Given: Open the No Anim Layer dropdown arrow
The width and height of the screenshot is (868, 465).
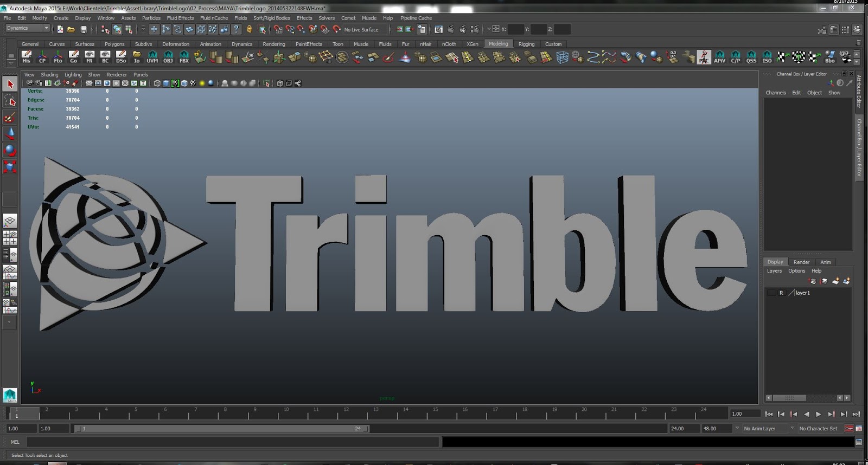Looking at the screenshot, I should tap(737, 428).
